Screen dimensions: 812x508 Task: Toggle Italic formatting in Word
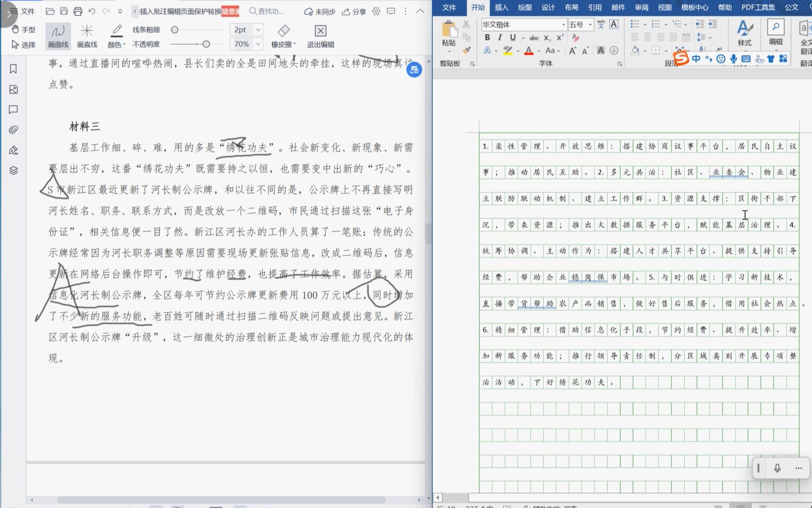(500, 38)
